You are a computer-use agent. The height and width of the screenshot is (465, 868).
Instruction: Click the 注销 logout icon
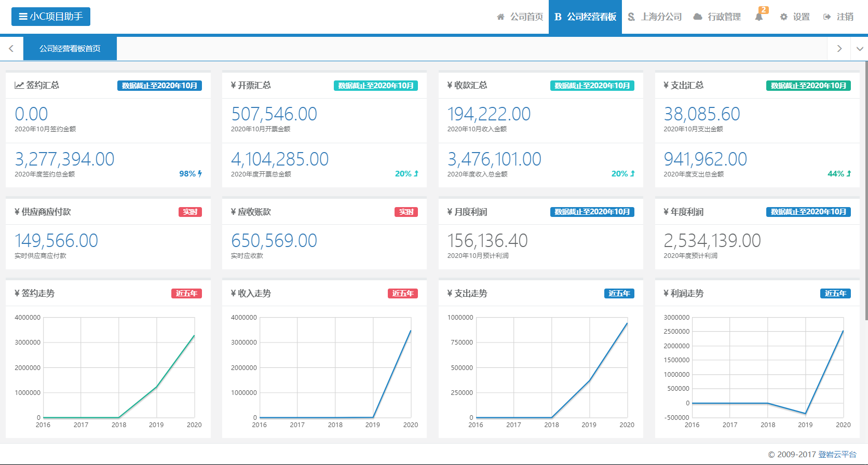point(827,17)
